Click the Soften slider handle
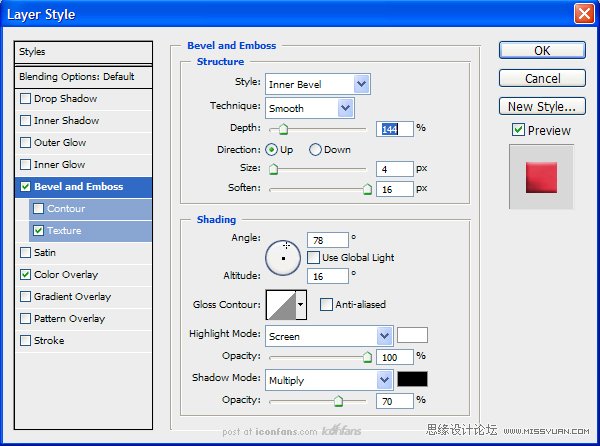The height and width of the screenshot is (446, 600). click(367, 189)
